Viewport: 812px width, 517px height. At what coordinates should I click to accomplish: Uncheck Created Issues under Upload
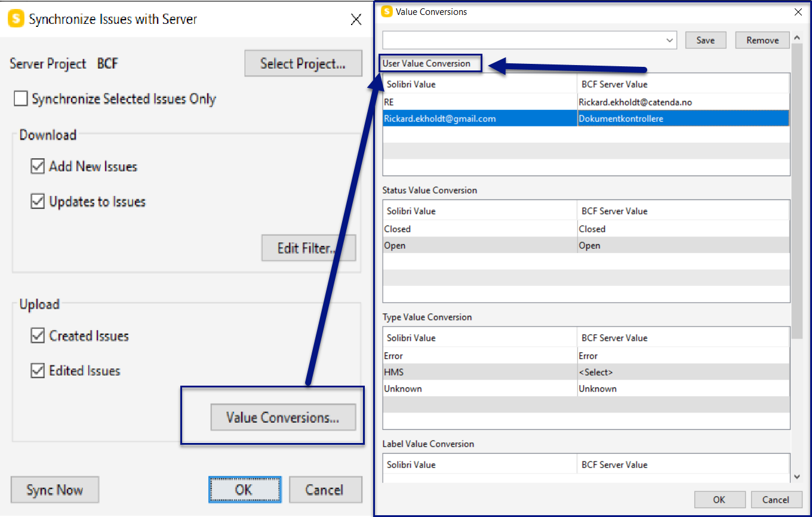[x=38, y=336]
